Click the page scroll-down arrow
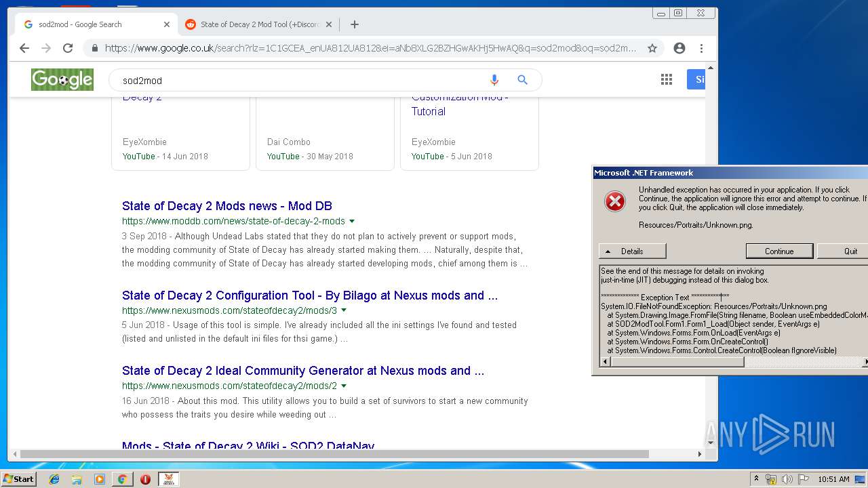Image resolution: width=868 pixels, height=488 pixels. click(711, 442)
